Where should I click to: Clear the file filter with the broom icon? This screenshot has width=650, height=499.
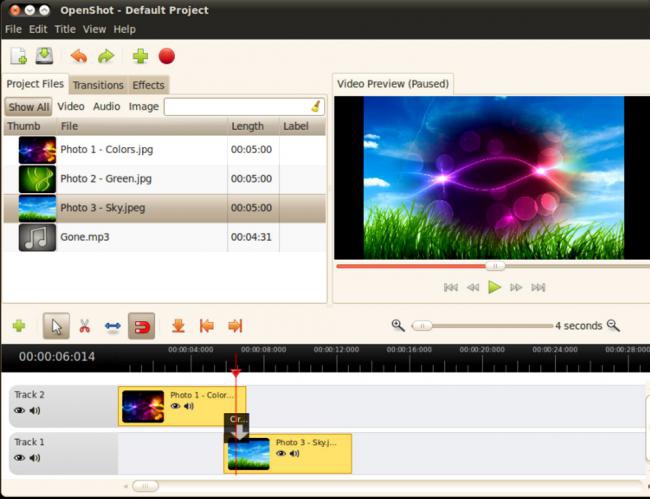click(x=316, y=107)
